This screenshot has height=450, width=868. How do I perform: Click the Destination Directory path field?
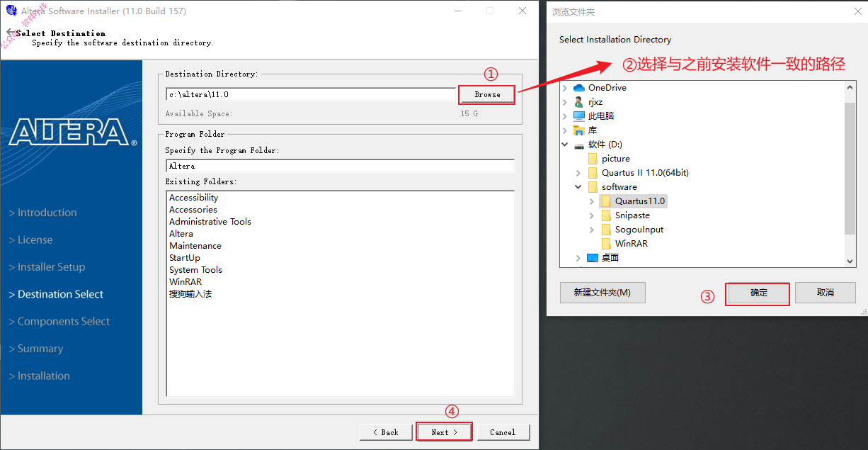click(x=312, y=94)
